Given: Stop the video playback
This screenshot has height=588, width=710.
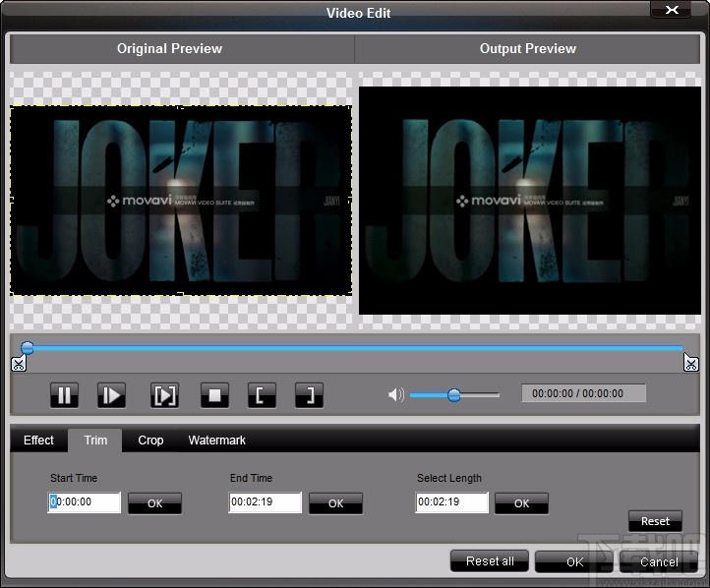Looking at the screenshot, I should [213, 395].
